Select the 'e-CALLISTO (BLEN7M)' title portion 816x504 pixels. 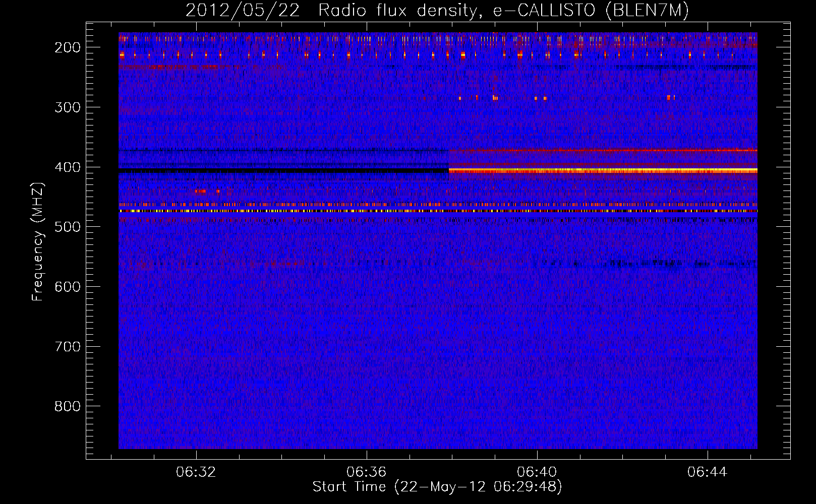click(x=591, y=11)
